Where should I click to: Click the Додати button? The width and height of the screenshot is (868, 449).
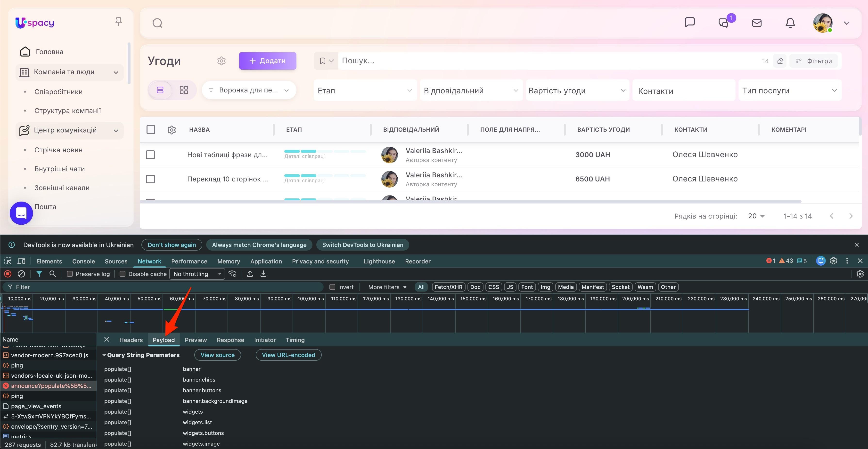pyautogui.click(x=268, y=61)
